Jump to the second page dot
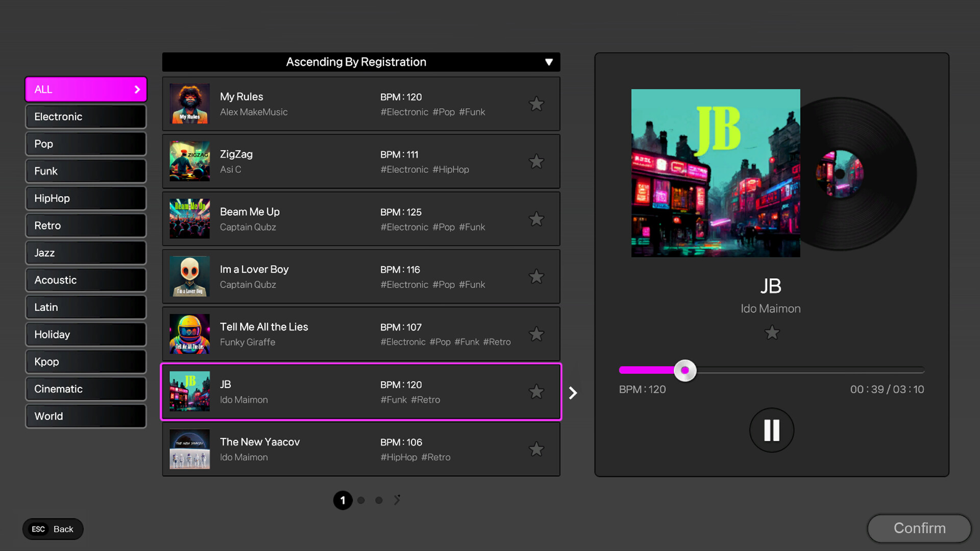Image resolution: width=980 pixels, height=551 pixels. pos(361,500)
